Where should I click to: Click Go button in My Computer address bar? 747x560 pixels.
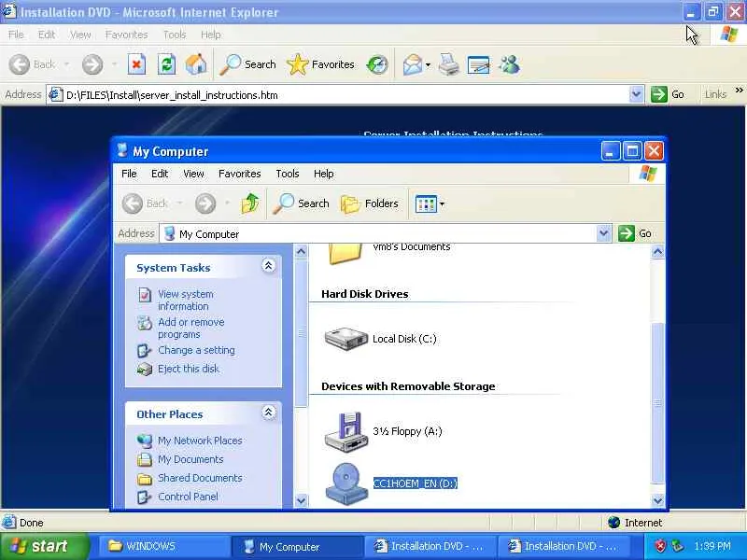(x=635, y=233)
